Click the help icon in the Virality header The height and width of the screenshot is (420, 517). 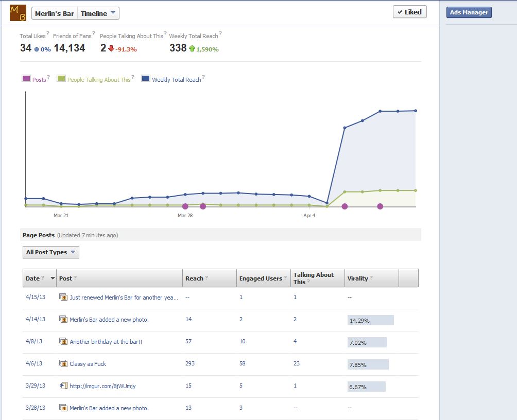click(371, 277)
